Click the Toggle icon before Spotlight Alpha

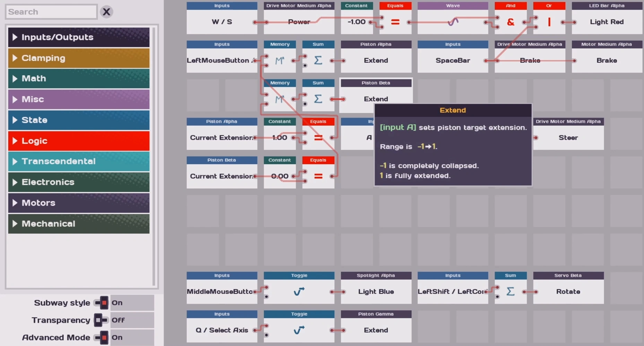299,292
